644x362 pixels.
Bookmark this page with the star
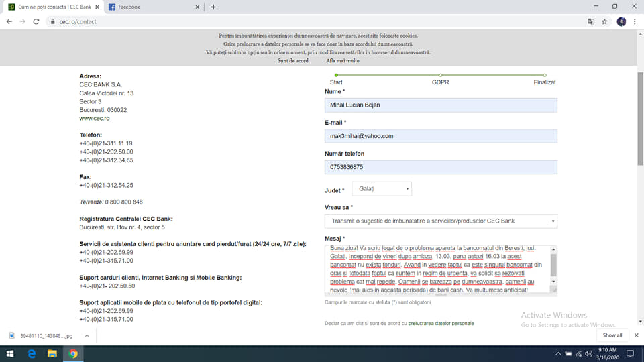pos(604,21)
